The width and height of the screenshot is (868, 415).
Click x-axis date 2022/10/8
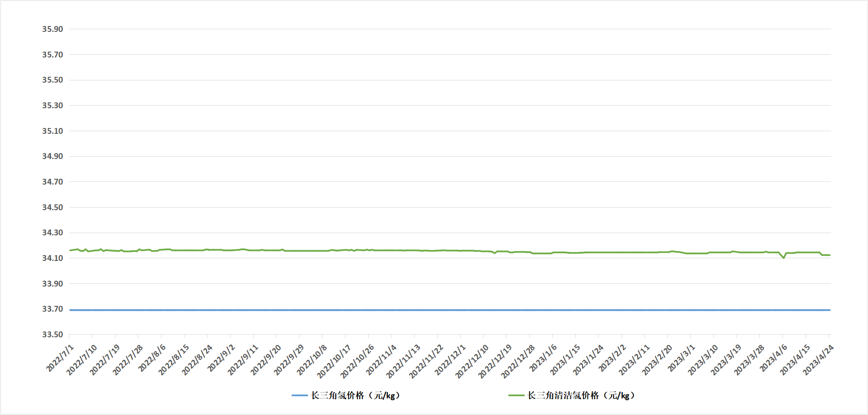point(312,360)
